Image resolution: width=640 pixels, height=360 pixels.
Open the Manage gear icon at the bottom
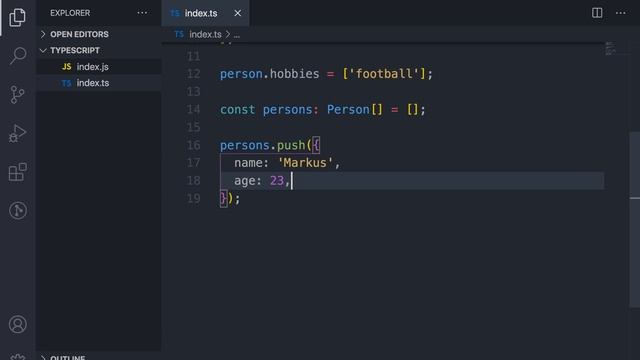(x=18, y=357)
